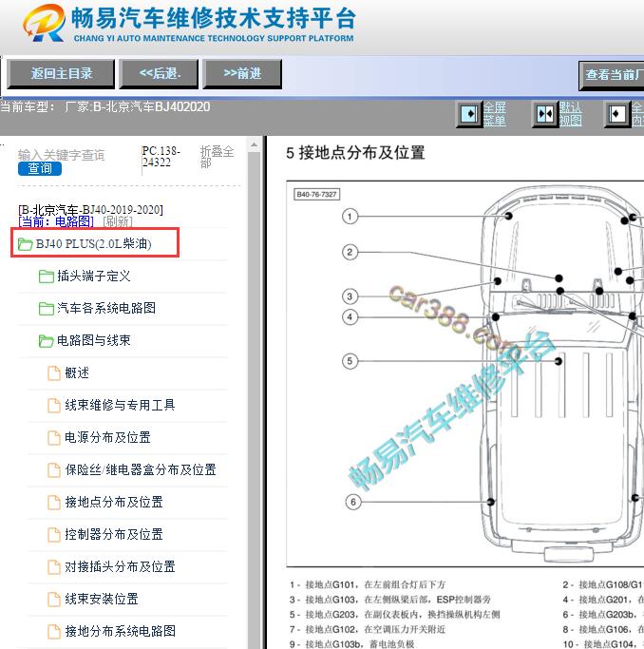Expand the 插头端子定义 folder
The image size is (644, 649).
[x=94, y=276]
